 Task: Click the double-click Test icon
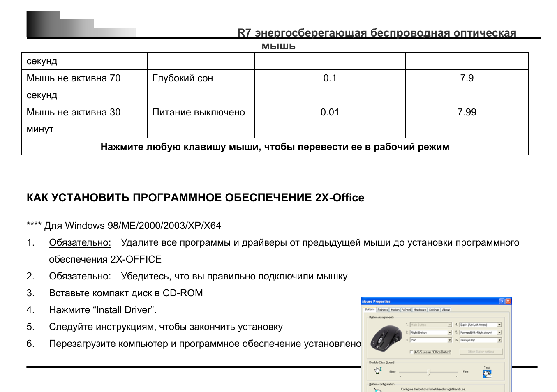click(488, 374)
